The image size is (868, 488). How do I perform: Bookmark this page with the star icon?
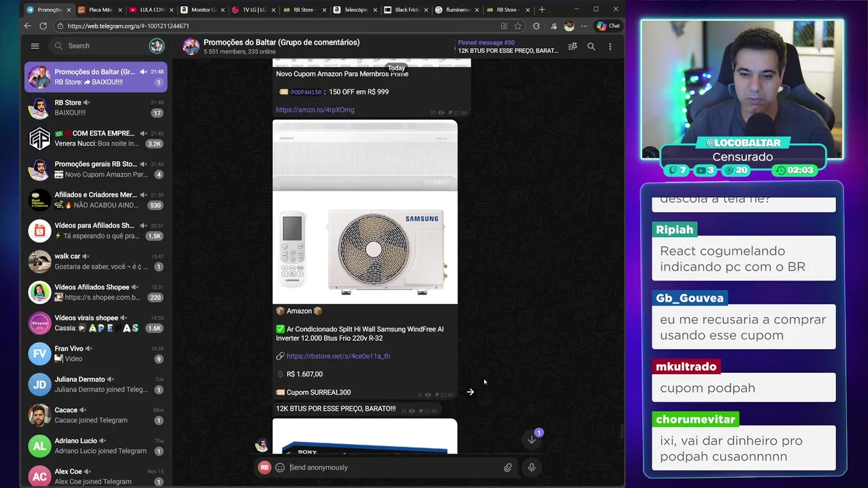[518, 26]
